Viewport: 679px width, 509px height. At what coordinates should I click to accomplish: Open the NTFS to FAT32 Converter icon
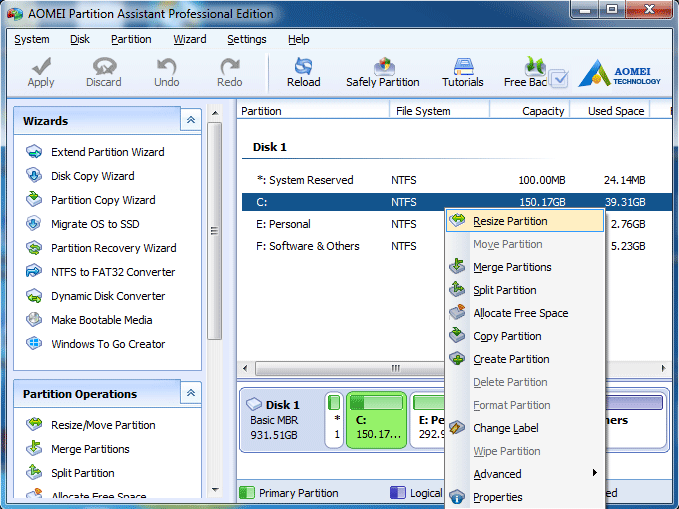[34, 272]
